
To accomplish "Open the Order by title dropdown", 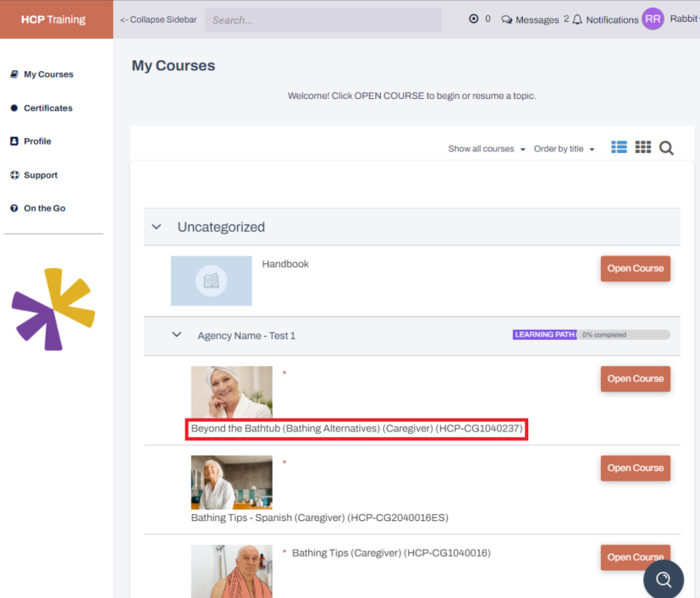I will click(564, 148).
